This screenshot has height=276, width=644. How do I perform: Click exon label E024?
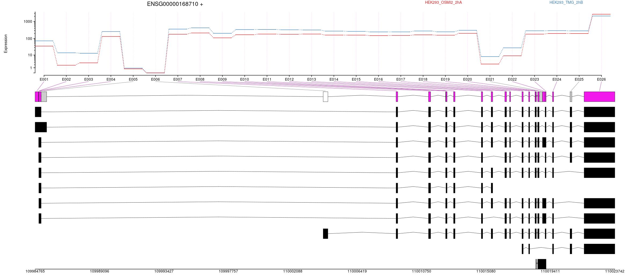point(557,79)
